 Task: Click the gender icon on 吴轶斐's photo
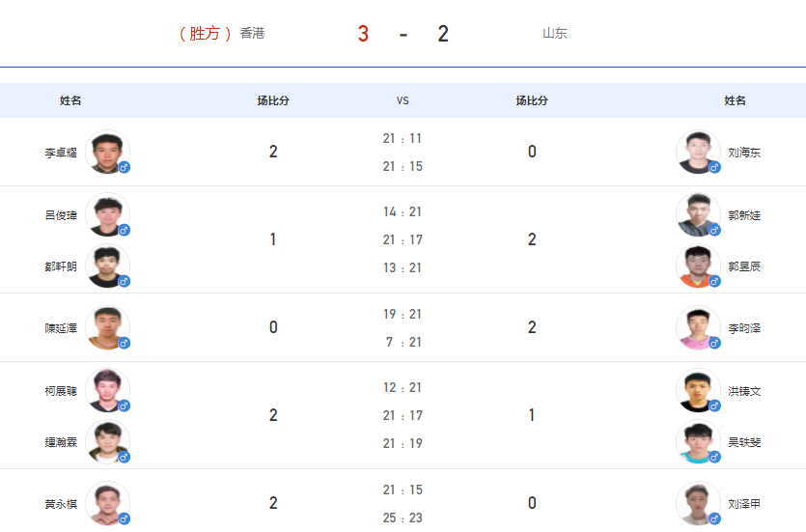[714, 457]
